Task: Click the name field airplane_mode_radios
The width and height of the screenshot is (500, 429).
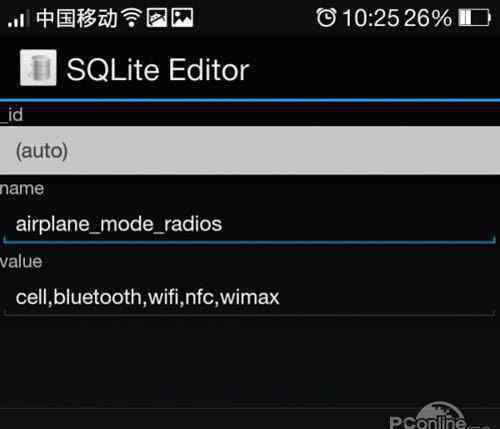Action: (249, 224)
